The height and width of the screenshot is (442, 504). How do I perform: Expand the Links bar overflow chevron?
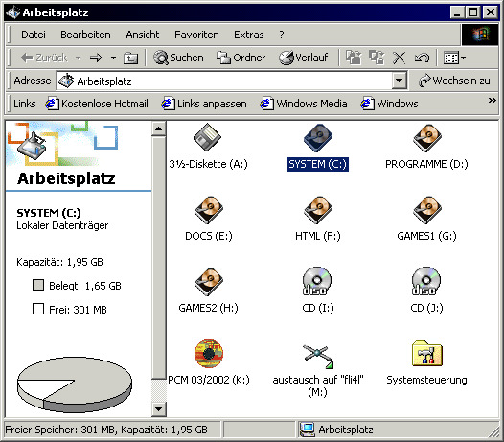click(x=492, y=101)
